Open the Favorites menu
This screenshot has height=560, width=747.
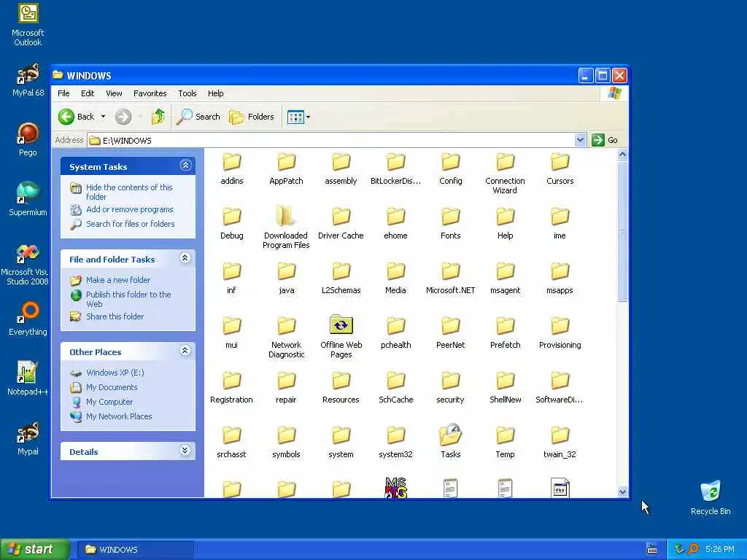click(x=150, y=93)
